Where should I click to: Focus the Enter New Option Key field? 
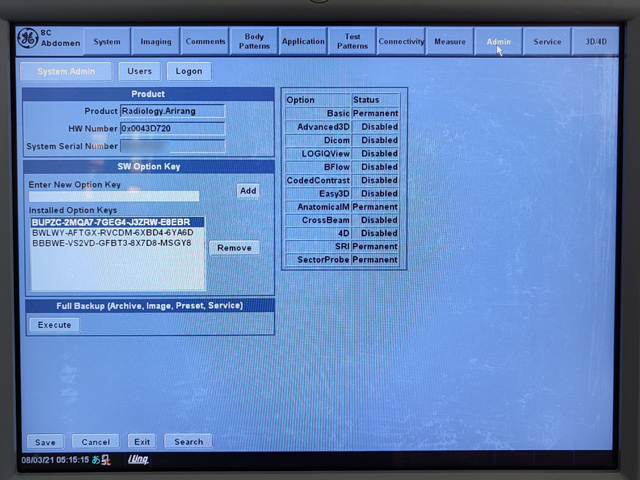point(114,196)
